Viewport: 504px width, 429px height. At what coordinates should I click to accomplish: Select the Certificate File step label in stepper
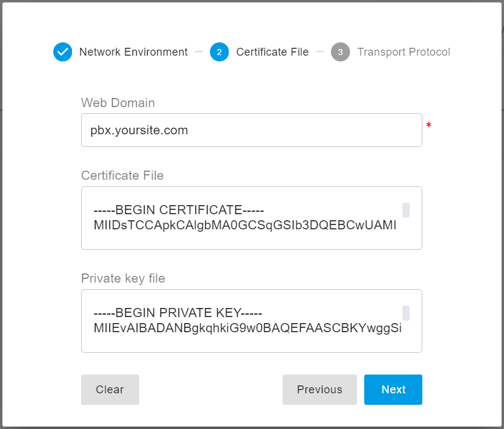coord(272,52)
